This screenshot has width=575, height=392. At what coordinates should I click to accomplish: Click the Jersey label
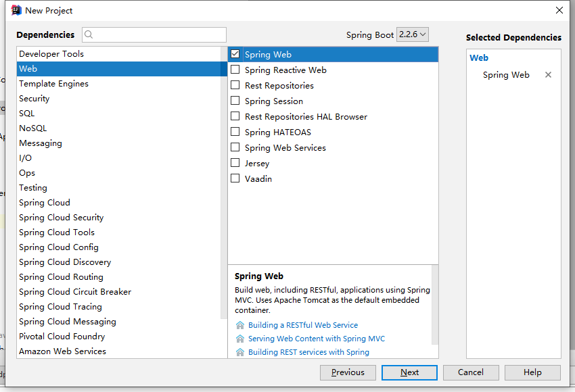coord(257,164)
